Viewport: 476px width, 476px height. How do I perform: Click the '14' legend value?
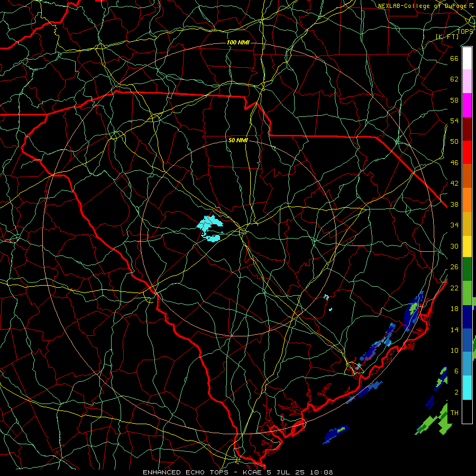tap(454, 329)
